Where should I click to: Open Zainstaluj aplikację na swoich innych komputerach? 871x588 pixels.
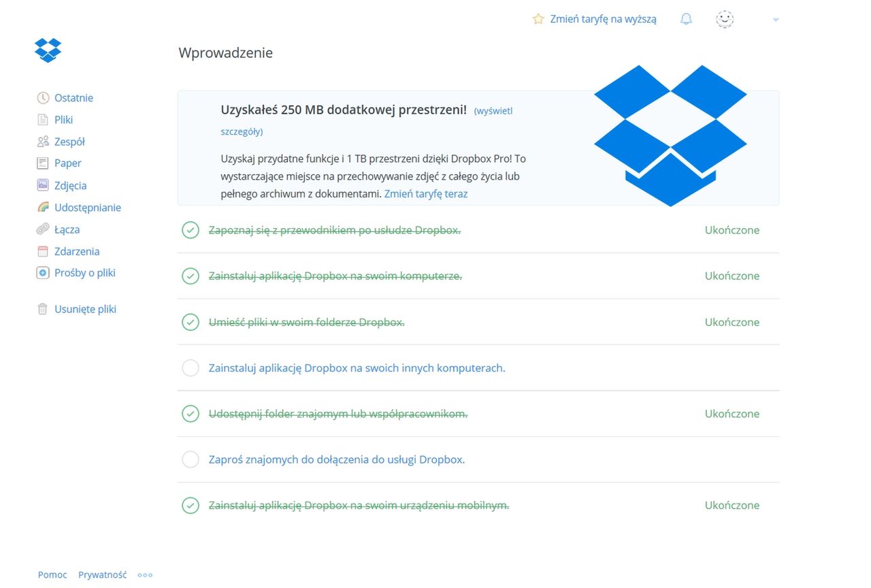357,368
